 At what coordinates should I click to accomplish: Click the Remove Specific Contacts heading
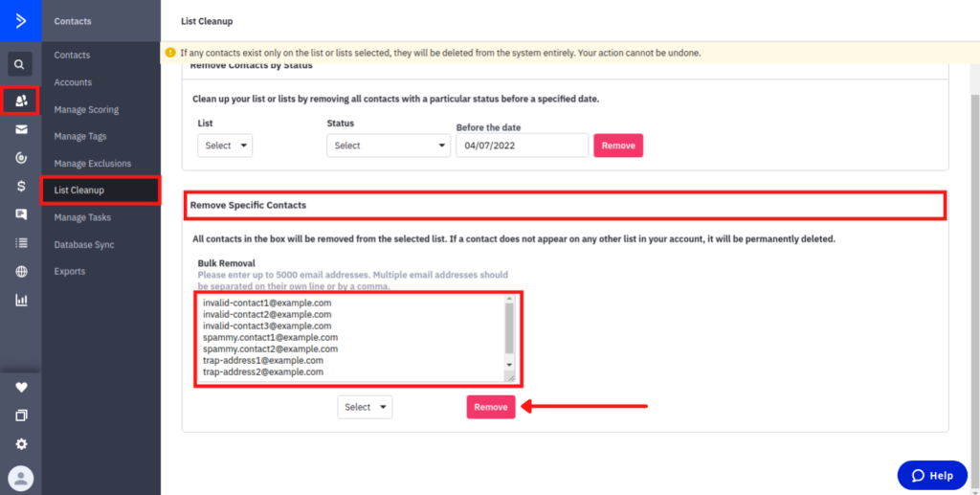(248, 205)
